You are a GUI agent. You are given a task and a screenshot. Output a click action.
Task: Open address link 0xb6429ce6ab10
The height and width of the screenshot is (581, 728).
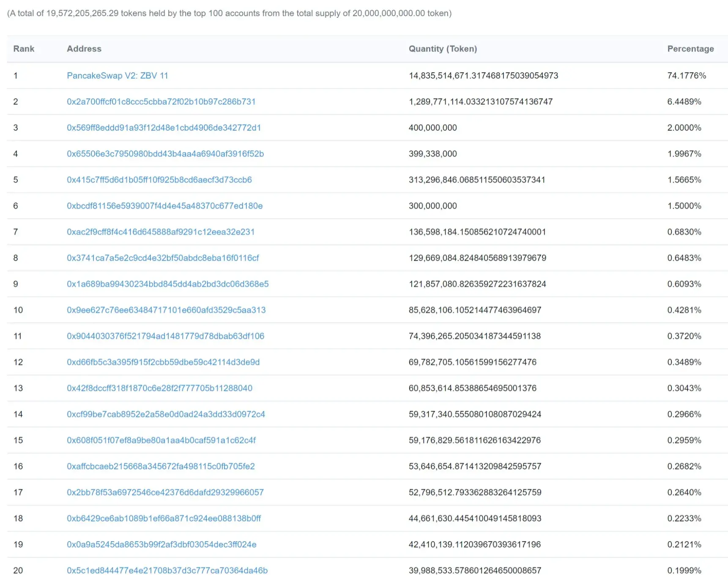(x=164, y=518)
